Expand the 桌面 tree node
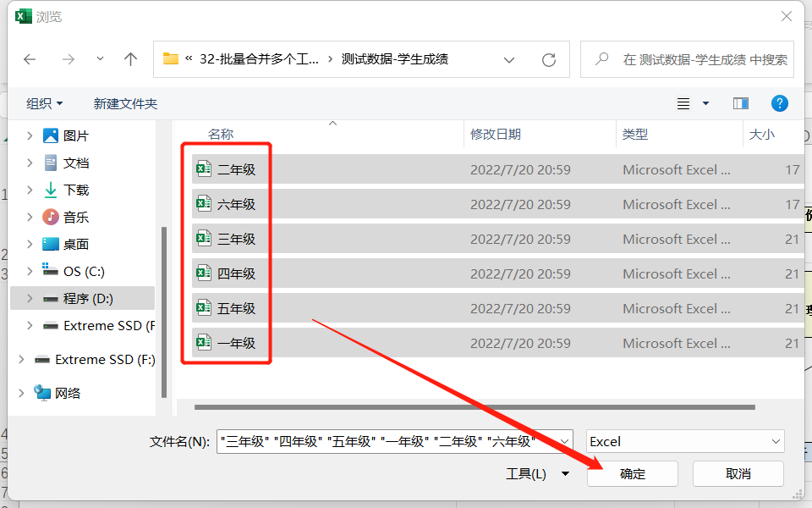The image size is (812, 508). coord(30,244)
